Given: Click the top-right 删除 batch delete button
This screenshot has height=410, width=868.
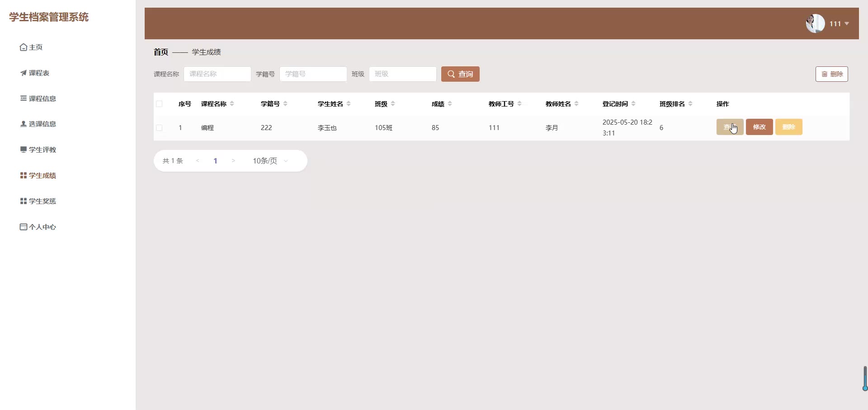Looking at the screenshot, I should tap(832, 74).
